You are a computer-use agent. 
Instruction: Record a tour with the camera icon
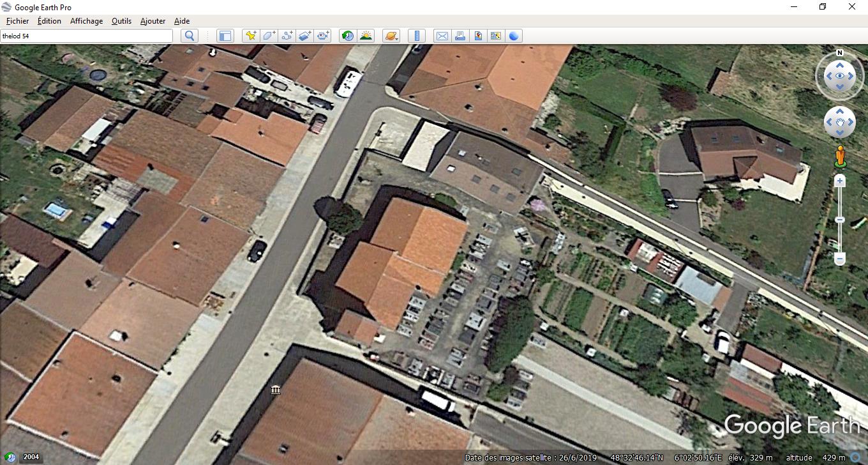tap(323, 36)
